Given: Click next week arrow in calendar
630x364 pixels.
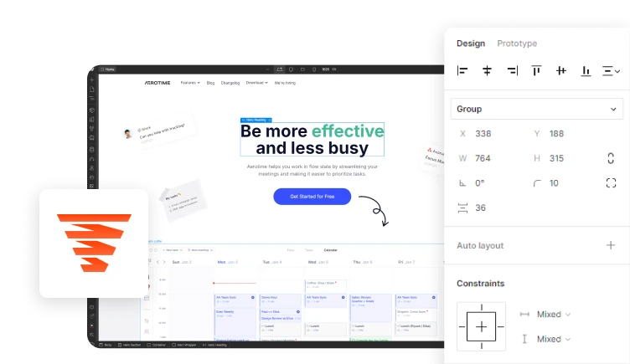Looking at the screenshot, I should click(x=164, y=262).
